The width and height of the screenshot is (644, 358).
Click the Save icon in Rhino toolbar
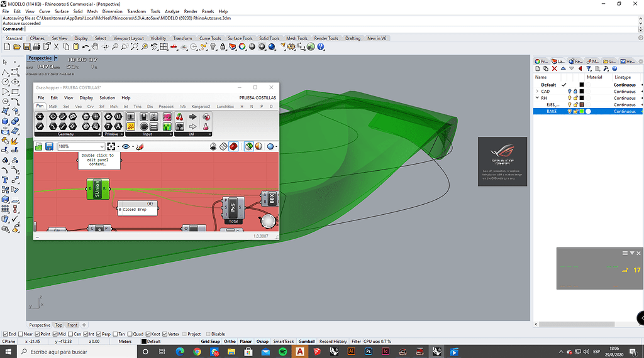(x=27, y=47)
